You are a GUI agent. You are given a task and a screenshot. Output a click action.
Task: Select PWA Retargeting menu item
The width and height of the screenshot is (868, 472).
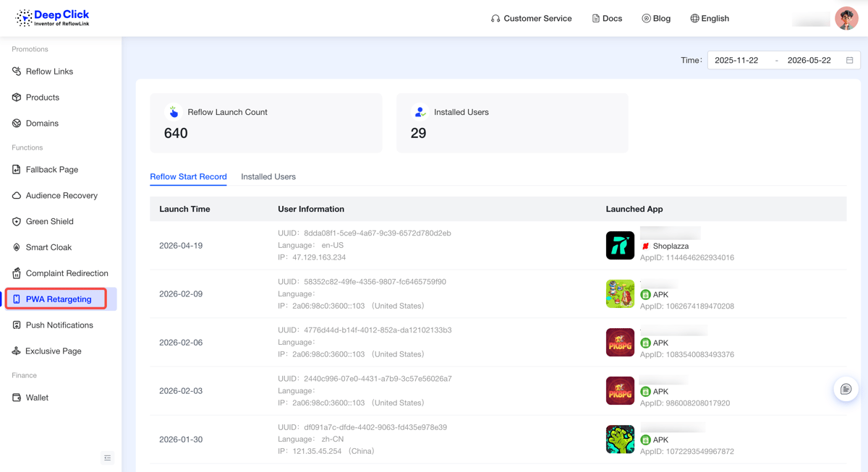pyautogui.click(x=60, y=299)
